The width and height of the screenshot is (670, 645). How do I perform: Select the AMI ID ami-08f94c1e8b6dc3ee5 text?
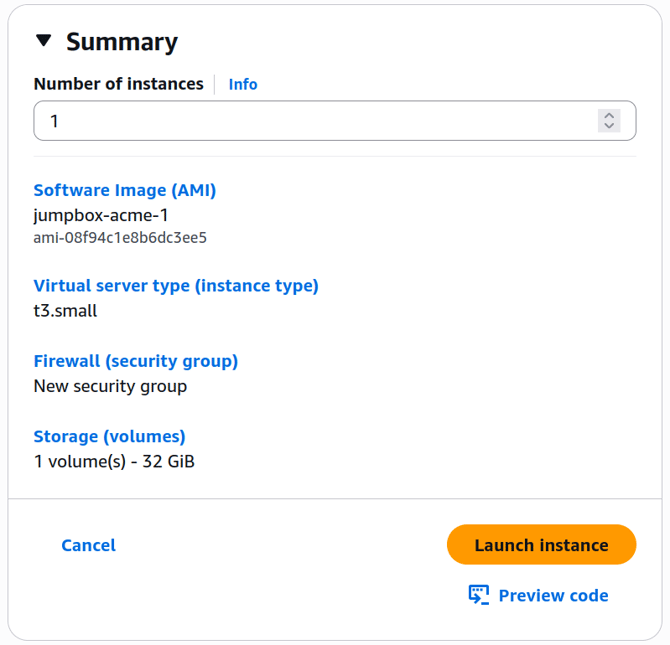(x=120, y=238)
